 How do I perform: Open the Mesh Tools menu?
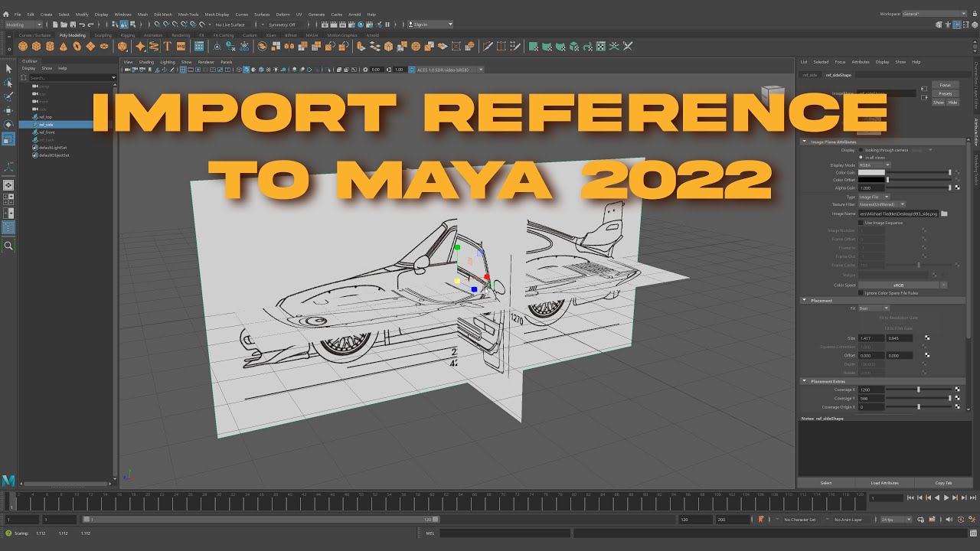[188, 14]
